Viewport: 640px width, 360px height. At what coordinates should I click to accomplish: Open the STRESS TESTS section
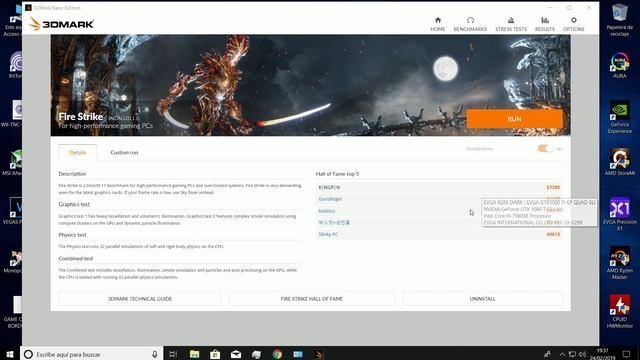[x=511, y=24]
